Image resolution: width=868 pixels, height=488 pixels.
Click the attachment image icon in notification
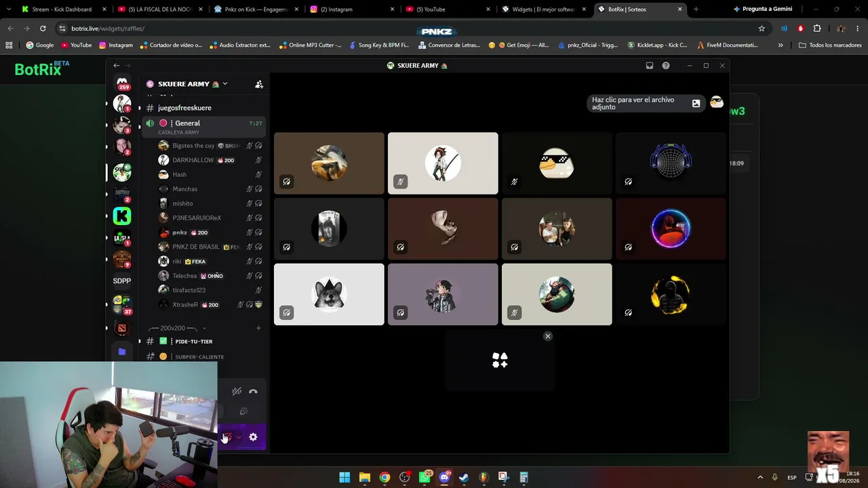pos(696,104)
